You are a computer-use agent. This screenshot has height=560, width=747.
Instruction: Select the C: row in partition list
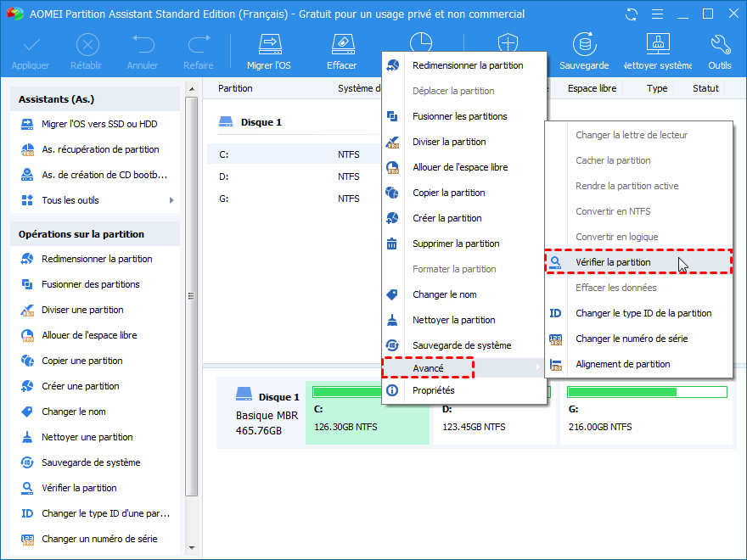[x=295, y=154]
